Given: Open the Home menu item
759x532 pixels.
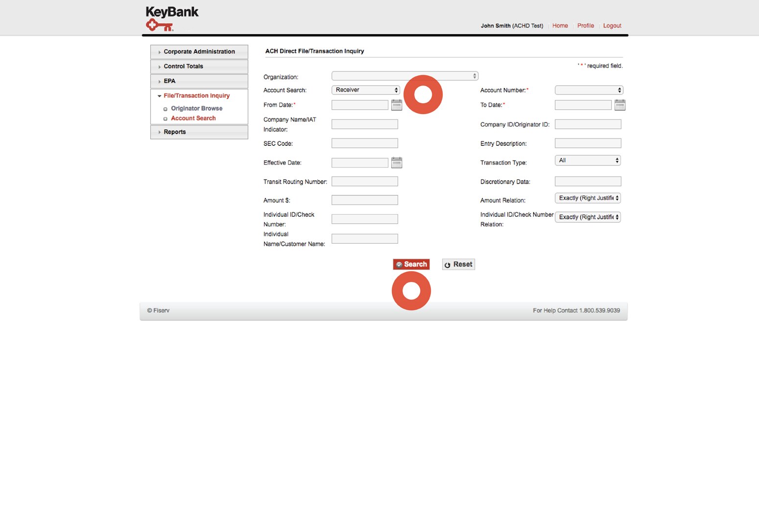Looking at the screenshot, I should click(x=560, y=25).
